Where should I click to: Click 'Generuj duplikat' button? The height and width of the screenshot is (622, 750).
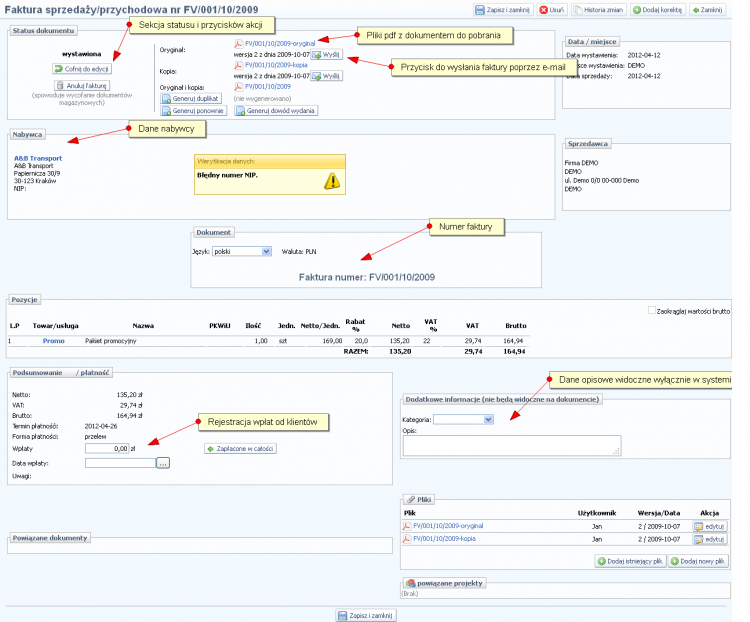190,99
